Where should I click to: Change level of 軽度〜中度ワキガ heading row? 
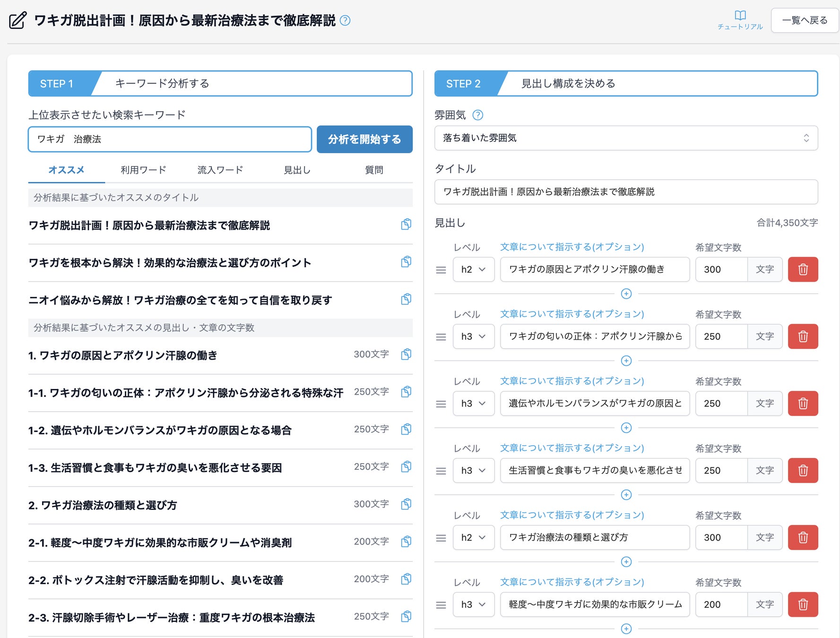(473, 604)
